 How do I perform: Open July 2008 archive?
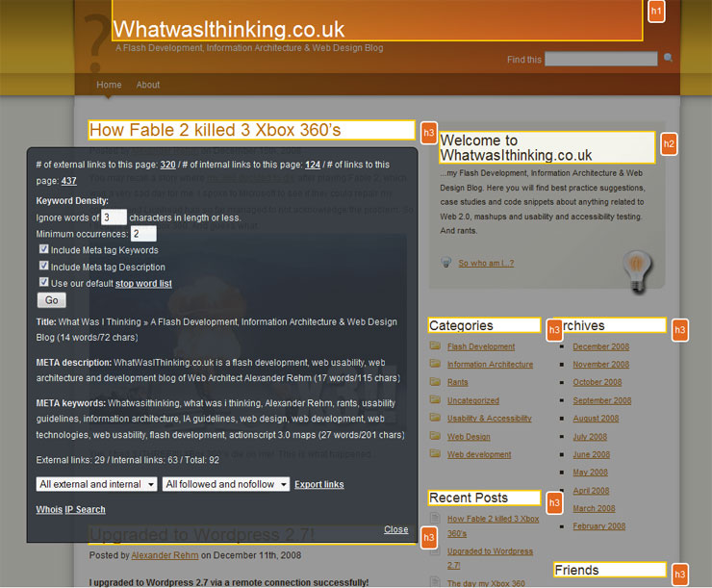tap(591, 436)
